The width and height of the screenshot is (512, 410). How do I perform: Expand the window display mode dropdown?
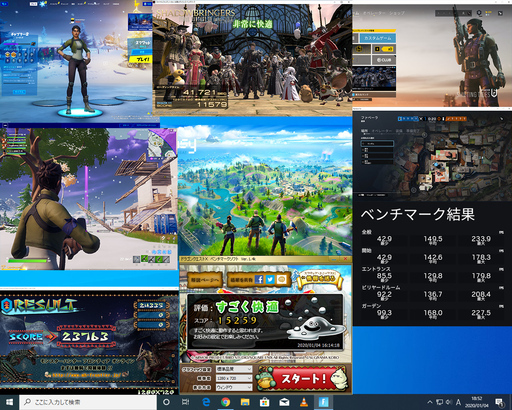[234, 387]
